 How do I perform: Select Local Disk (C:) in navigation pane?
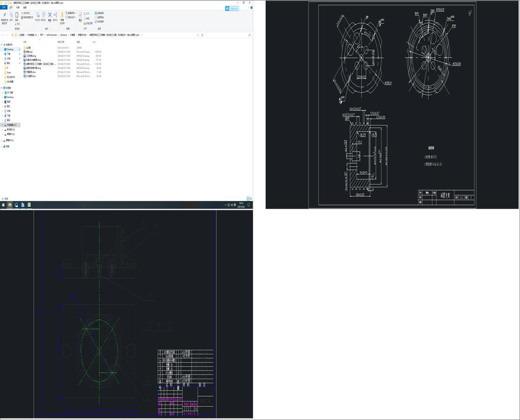11,125
